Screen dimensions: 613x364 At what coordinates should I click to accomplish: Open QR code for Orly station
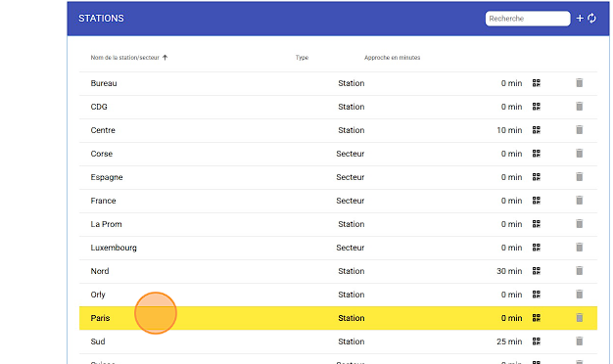(537, 295)
